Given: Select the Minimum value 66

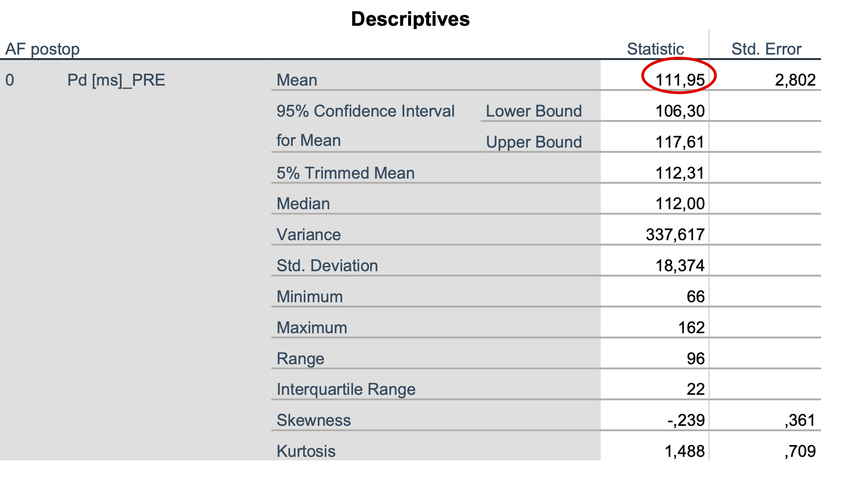Looking at the screenshot, I should tap(696, 297).
